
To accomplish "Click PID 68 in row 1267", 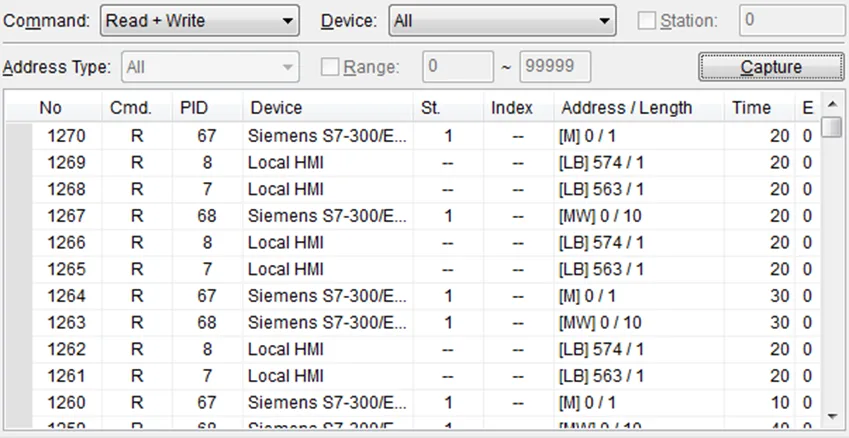I will 207,215.
